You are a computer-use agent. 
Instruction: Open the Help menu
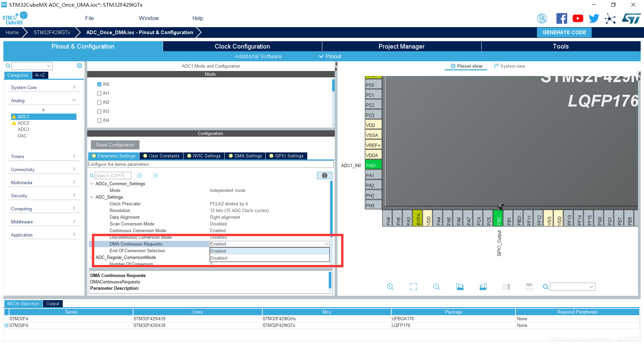(198, 18)
